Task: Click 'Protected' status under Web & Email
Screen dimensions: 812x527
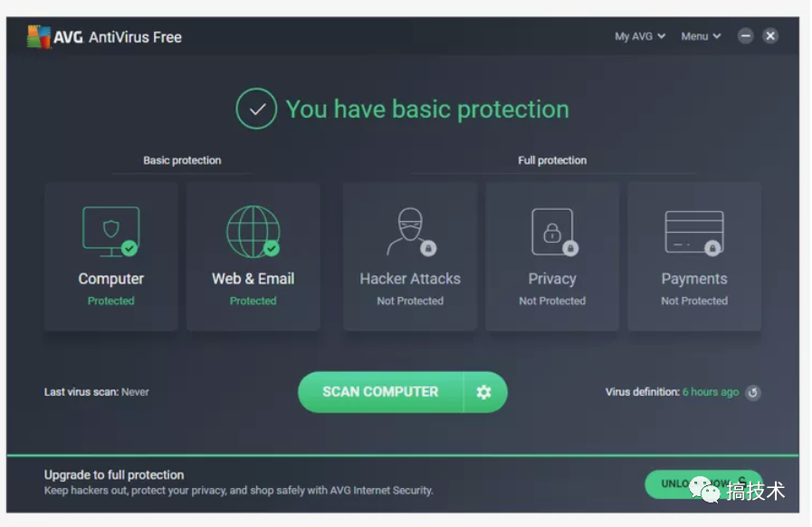Action: tap(253, 301)
